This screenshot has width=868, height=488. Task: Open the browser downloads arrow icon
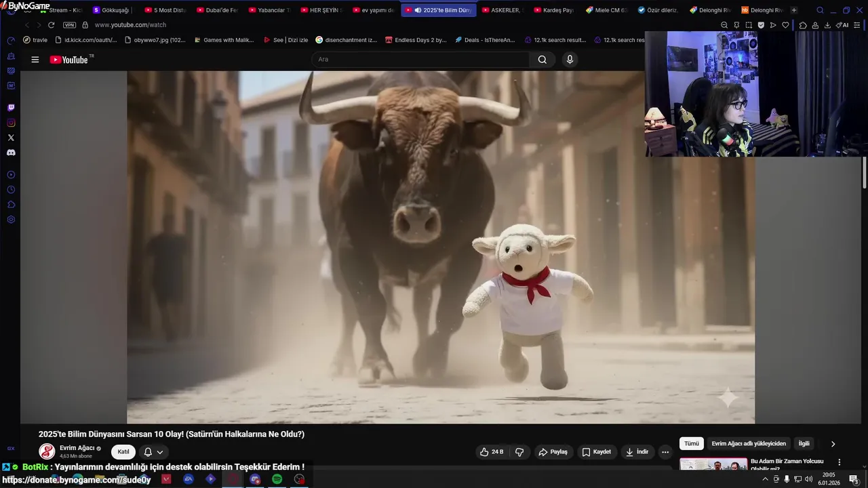pyautogui.click(x=829, y=25)
